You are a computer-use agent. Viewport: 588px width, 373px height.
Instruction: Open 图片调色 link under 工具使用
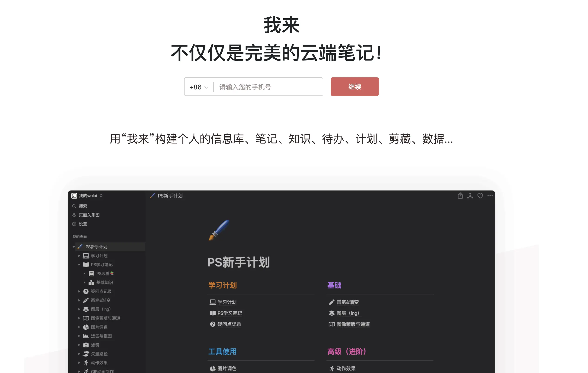pyautogui.click(x=227, y=368)
